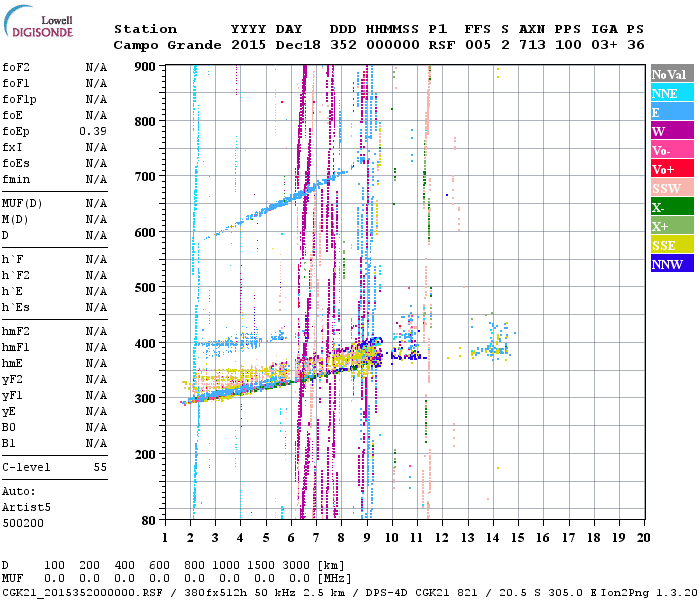Select the Vo+ red legend swatch
Image resolution: width=700 pixels, height=600 pixels.
tap(672, 169)
